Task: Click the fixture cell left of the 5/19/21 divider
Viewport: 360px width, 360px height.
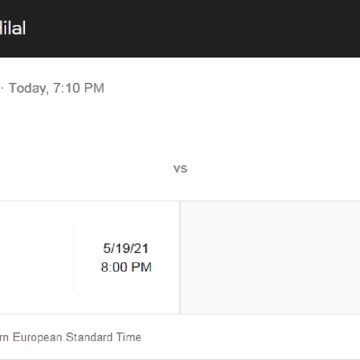Action: [x=37, y=258]
